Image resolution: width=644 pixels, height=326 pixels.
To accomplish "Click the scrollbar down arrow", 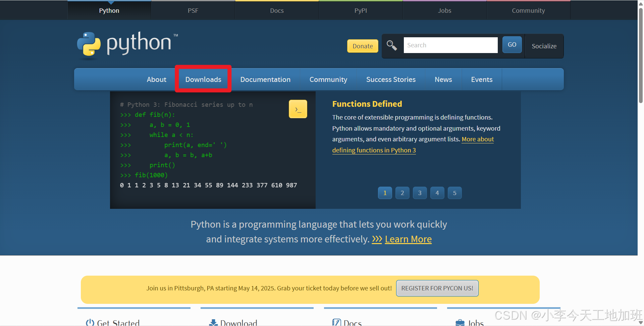I will [x=641, y=323].
